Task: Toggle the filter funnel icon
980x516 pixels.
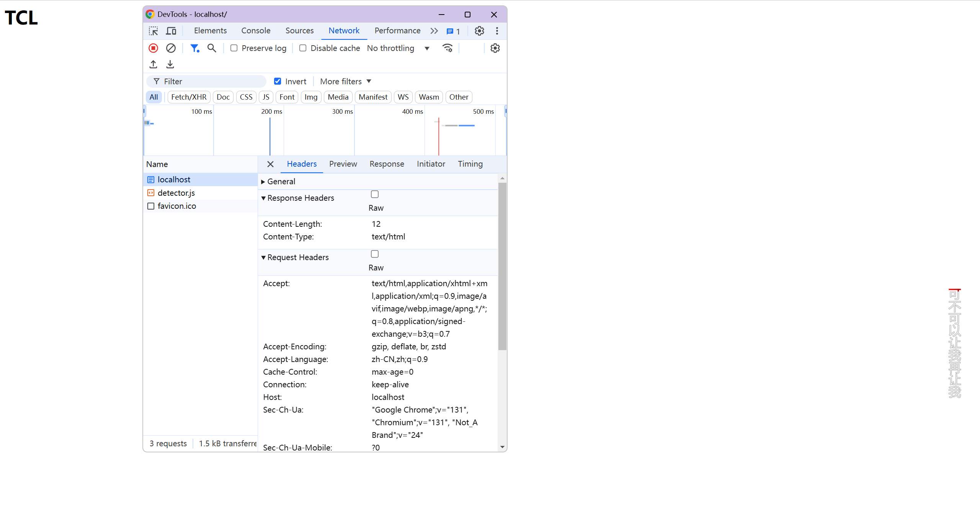Action: pos(195,48)
